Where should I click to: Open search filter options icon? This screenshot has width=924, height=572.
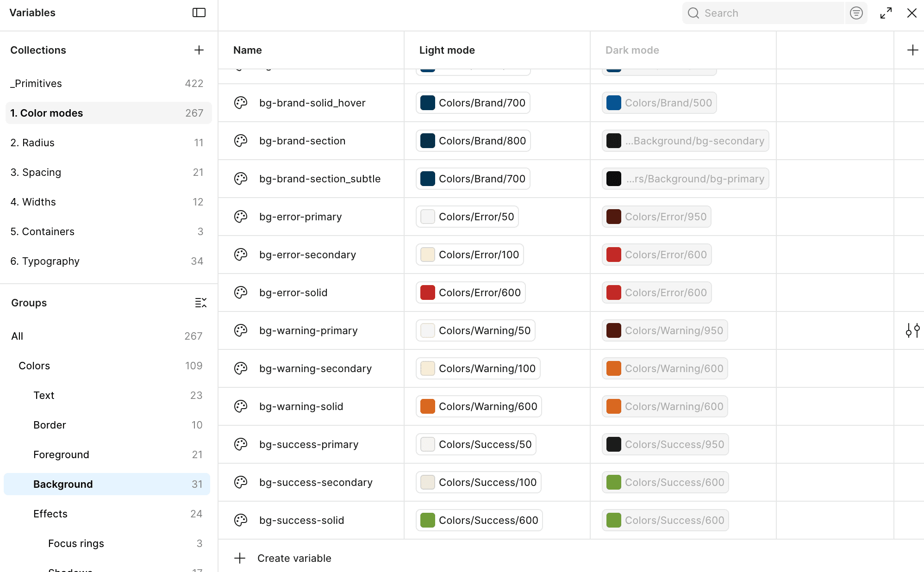click(856, 13)
